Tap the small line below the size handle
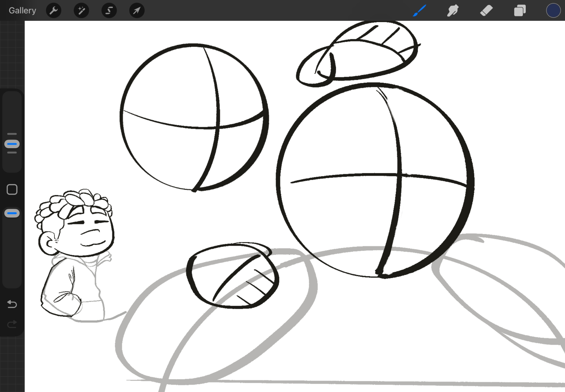The height and width of the screenshot is (392, 565). pos(12,153)
